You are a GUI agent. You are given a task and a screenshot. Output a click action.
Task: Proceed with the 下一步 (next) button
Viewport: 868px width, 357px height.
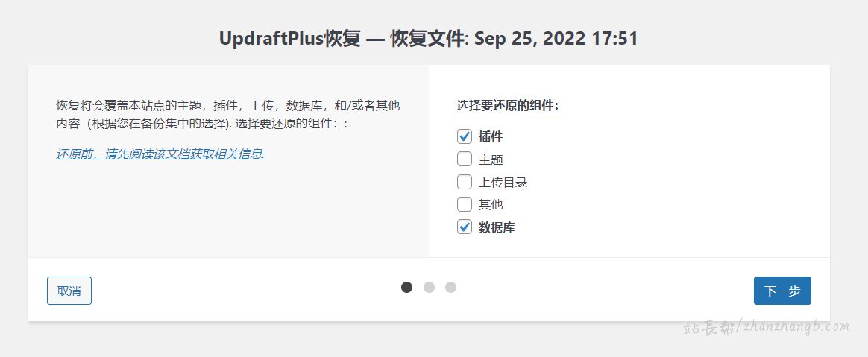point(781,291)
